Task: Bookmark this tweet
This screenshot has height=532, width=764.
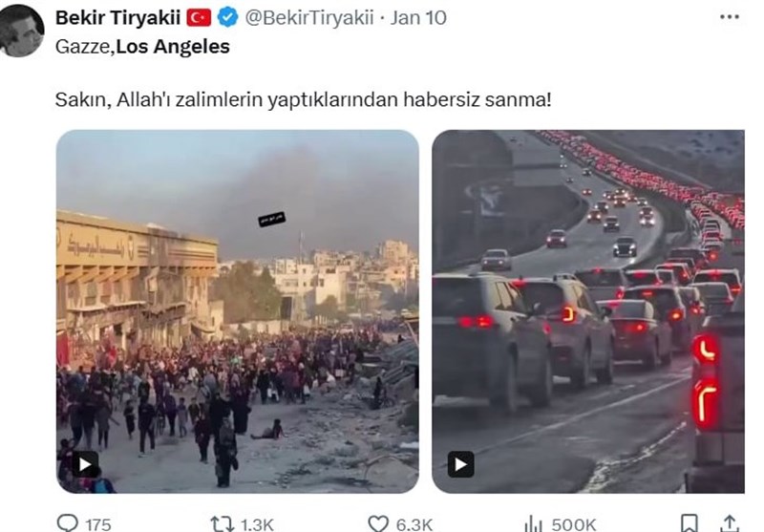Action: pos(689,523)
